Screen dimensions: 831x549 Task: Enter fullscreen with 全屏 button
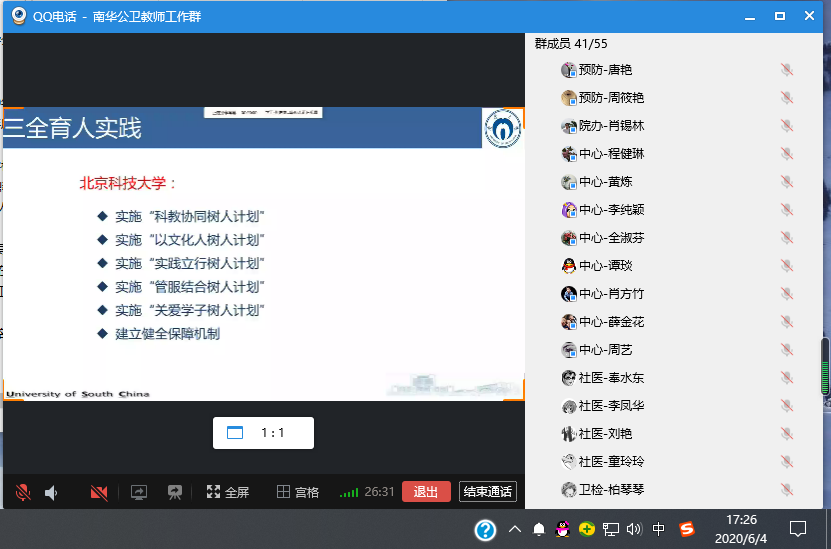pos(227,492)
